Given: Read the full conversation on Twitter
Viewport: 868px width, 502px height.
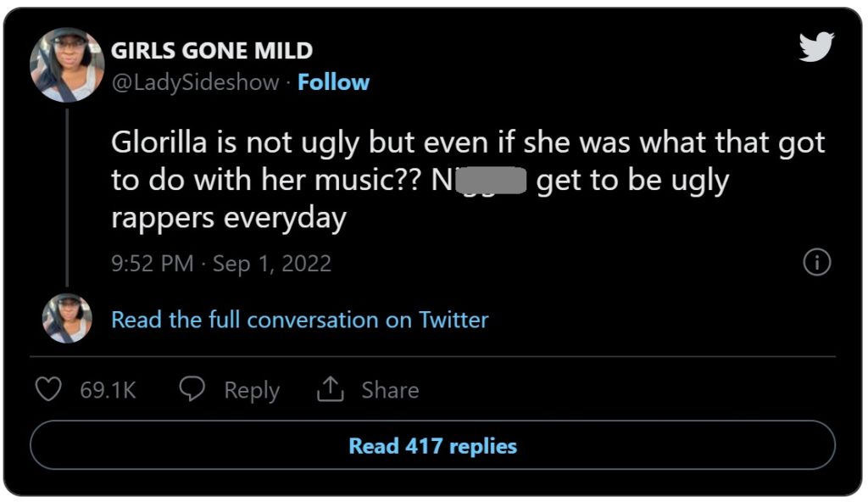Looking at the screenshot, I should (x=300, y=320).
